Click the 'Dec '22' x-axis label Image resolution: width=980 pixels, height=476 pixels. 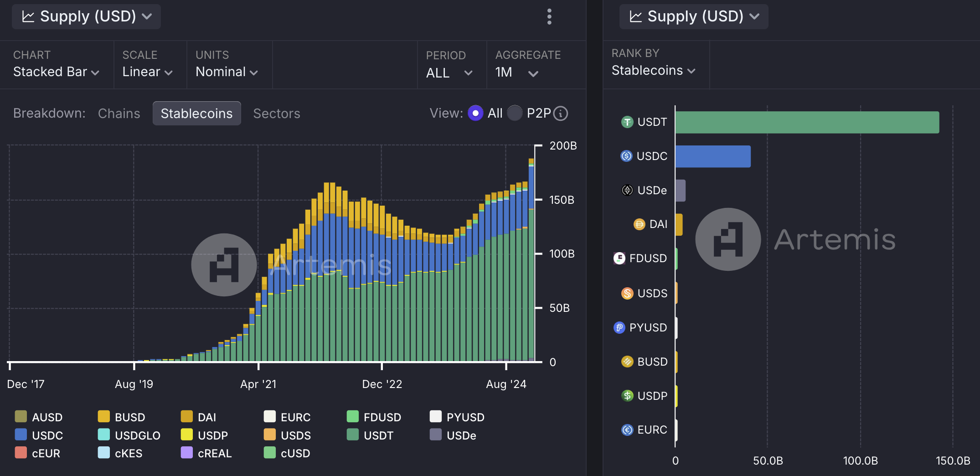tap(382, 384)
